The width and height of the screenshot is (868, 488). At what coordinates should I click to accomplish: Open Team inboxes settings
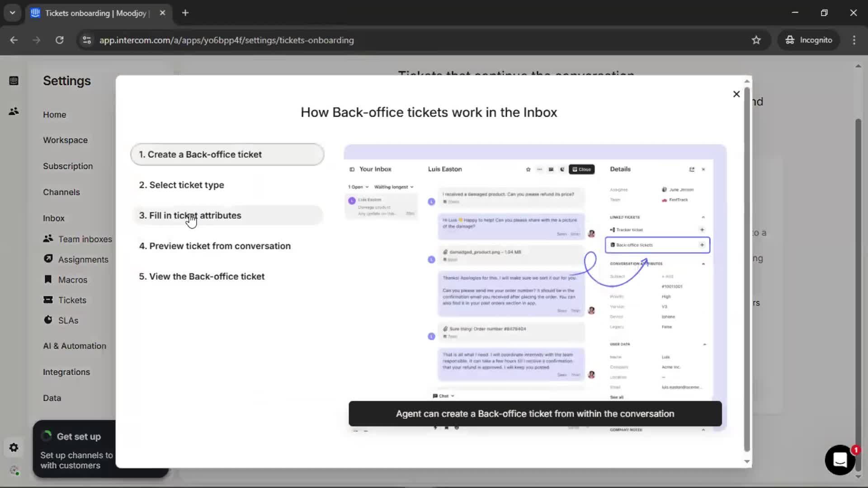[85, 239]
